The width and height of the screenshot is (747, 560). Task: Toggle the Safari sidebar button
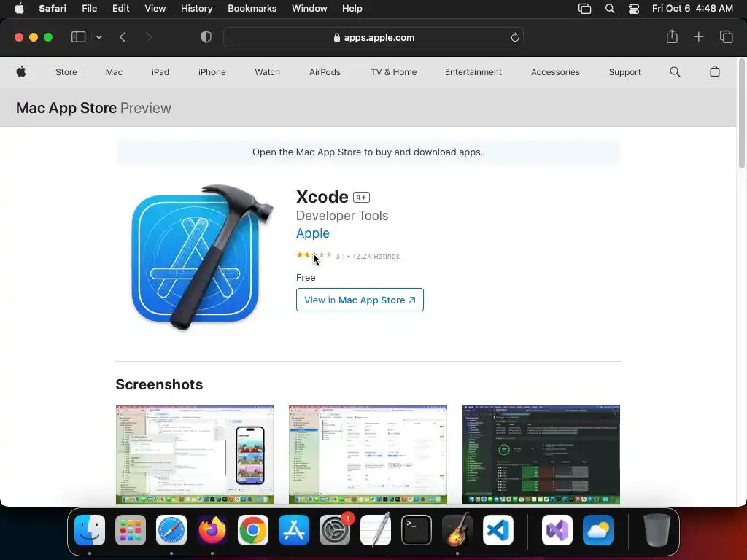pyautogui.click(x=78, y=37)
